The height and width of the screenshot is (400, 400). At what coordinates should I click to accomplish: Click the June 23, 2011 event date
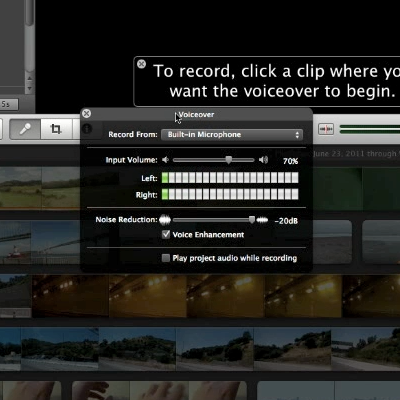point(339,154)
